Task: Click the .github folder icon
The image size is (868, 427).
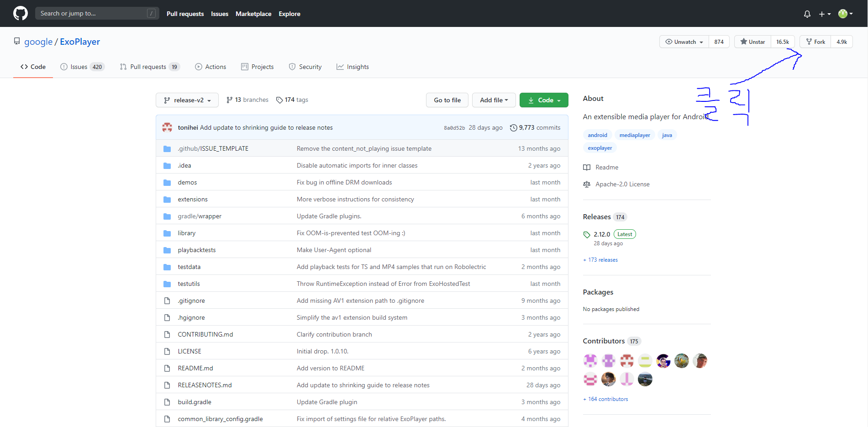Action: point(167,148)
